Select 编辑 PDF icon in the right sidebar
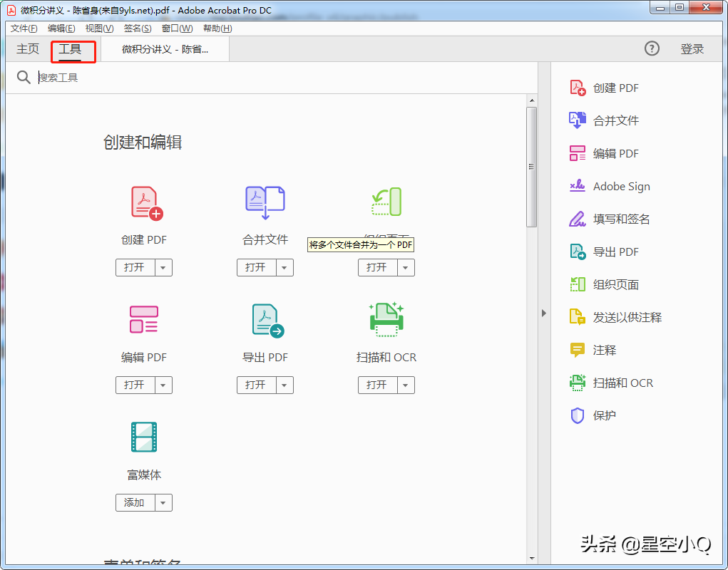 tap(578, 153)
